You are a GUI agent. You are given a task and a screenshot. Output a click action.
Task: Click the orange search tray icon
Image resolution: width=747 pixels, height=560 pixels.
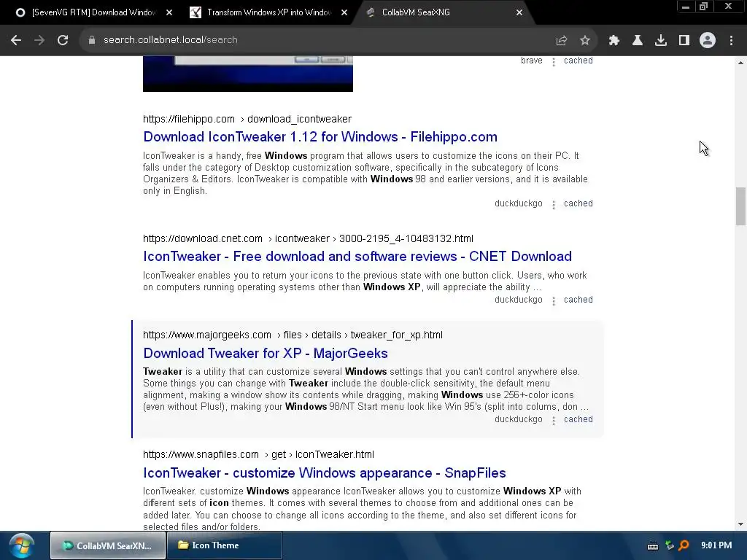(x=684, y=545)
